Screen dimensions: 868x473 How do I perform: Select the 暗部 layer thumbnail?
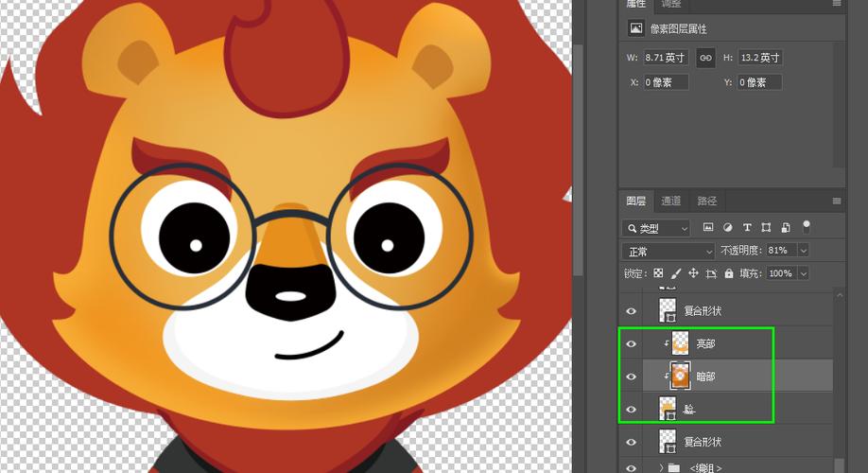681,377
